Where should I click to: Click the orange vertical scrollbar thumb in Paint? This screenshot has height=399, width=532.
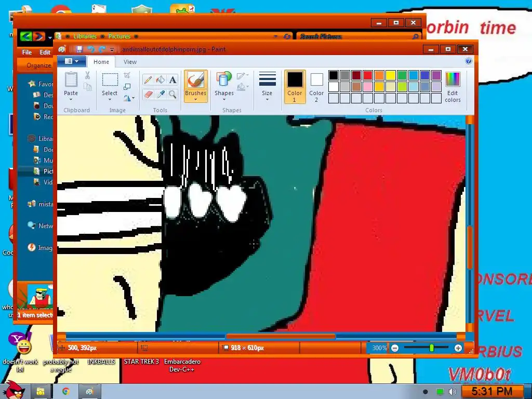pos(470,247)
